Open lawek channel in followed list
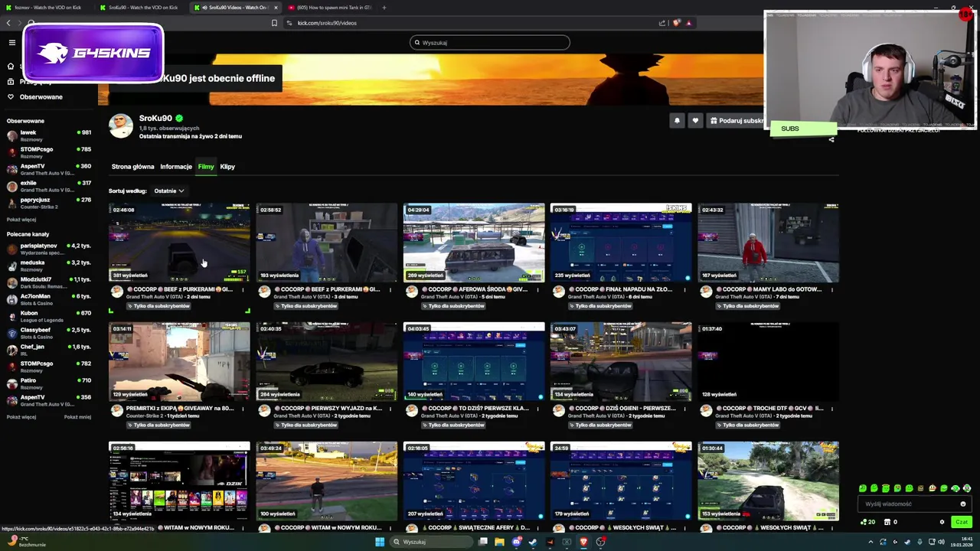 pos(47,135)
